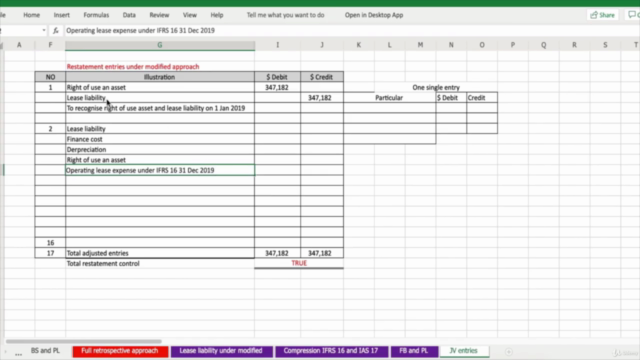Select column J header
The height and width of the screenshot is (360, 640).
(322, 45)
